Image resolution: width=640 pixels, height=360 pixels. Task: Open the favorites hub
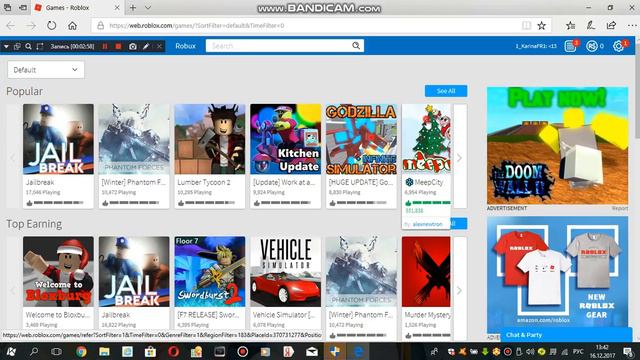point(571,26)
